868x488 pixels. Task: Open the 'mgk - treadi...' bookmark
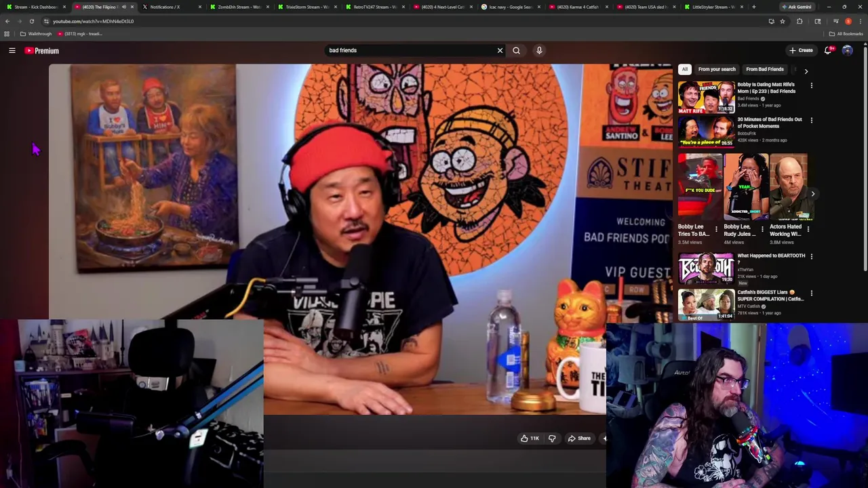click(x=80, y=34)
